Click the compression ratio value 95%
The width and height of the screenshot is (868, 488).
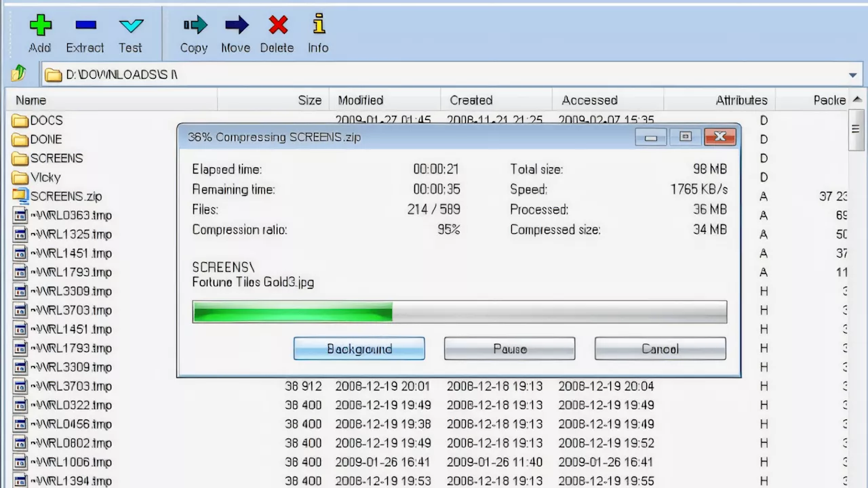pos(449,230)
